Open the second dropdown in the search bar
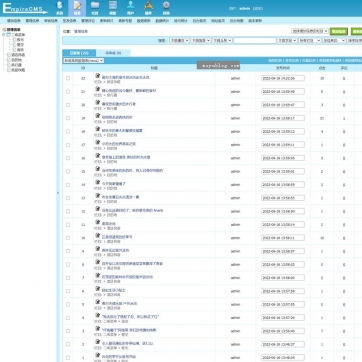This screenshot has width=362, height=362. pyautogui.click(x=201, y=40)
